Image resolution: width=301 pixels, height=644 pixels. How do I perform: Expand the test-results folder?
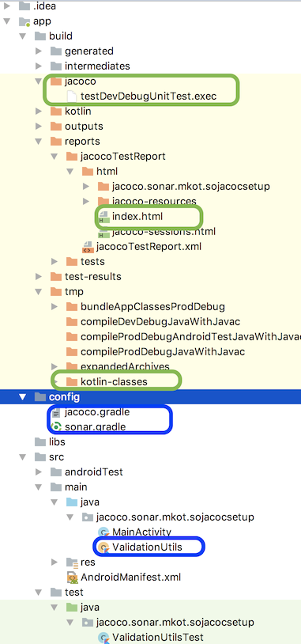coord(39,276)
